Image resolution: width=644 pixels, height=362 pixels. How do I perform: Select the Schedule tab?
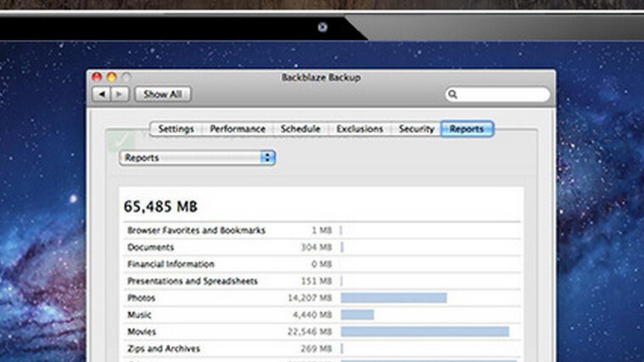click(300, 129)
